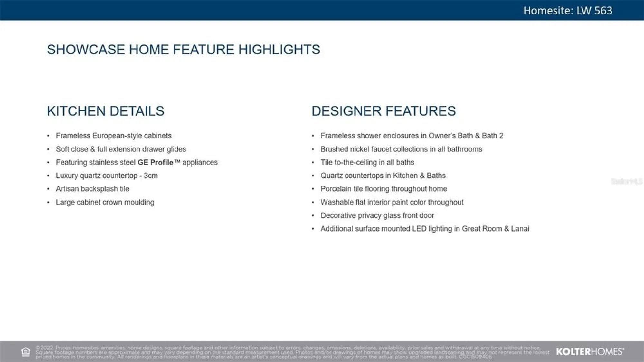This screenshot has width=644, height=362.
Task: Click the Kolter Homes logo
Action: click(590, 352)
